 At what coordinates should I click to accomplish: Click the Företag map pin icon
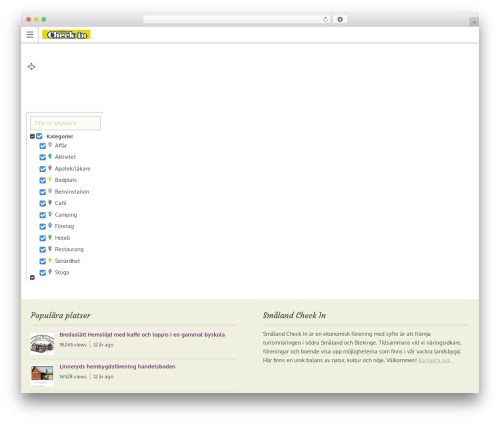click(x=50, y=225)
